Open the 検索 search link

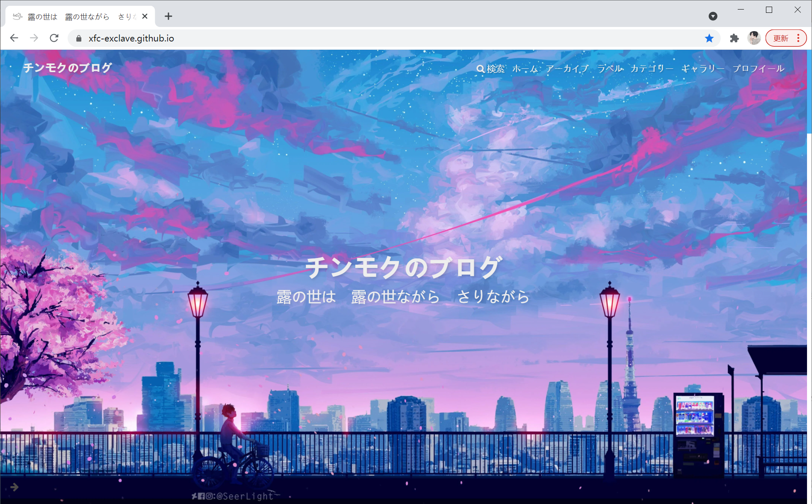tap(490, 68)
